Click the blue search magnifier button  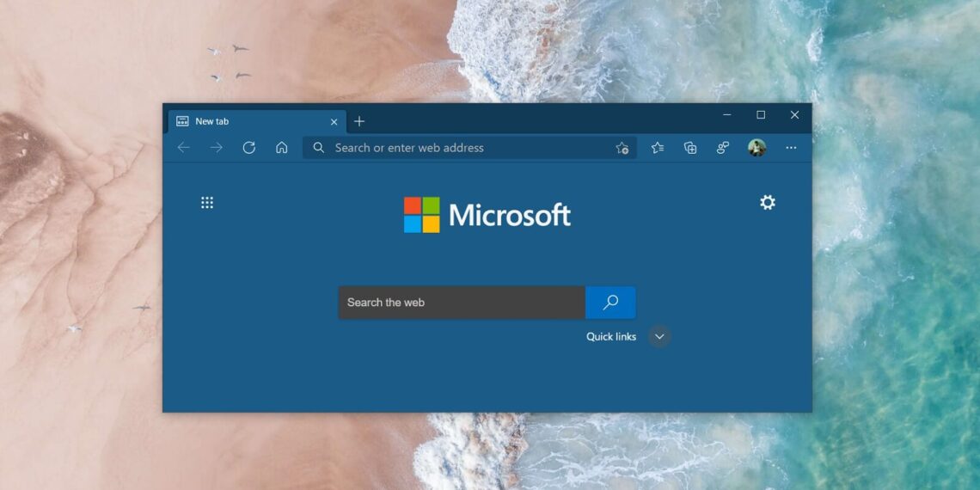[x=610, y=303]
